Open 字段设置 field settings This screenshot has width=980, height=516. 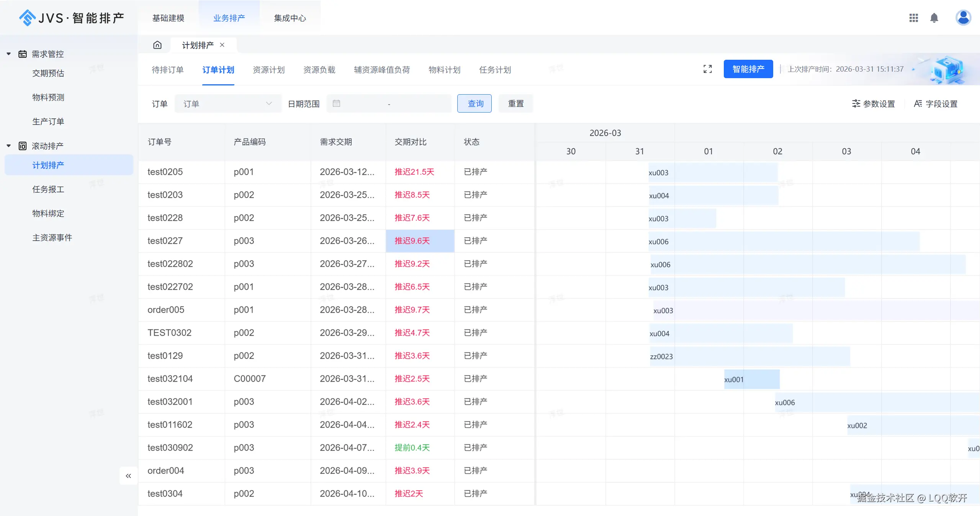click(x=935, y=104)
